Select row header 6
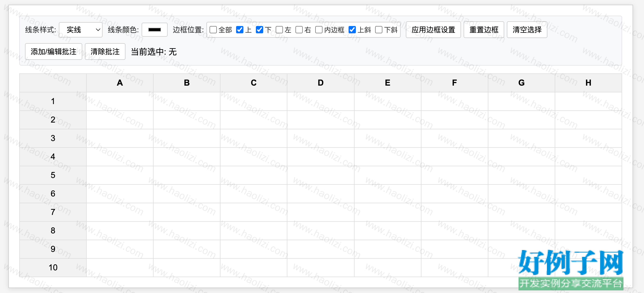This screenshot has height=293, width=644. tap(53, 194)
